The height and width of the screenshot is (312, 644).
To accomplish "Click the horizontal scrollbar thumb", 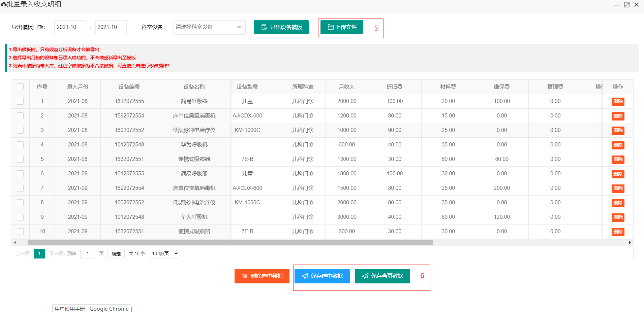I will (230, 243).
